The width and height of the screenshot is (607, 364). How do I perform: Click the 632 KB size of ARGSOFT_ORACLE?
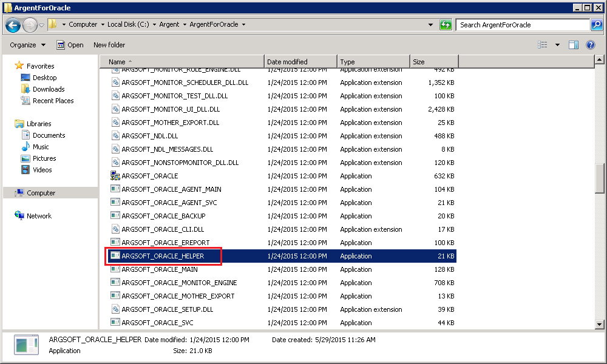(x=444, y=176)
